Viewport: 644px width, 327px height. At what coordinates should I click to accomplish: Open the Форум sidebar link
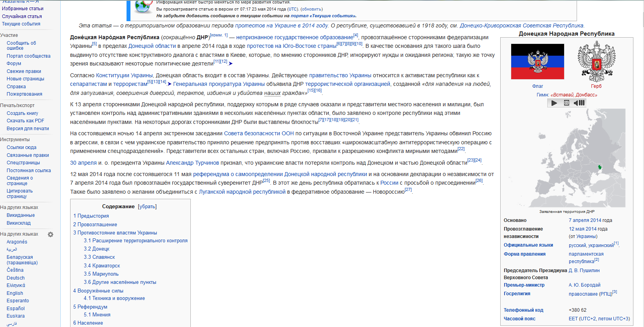[14, 64]
